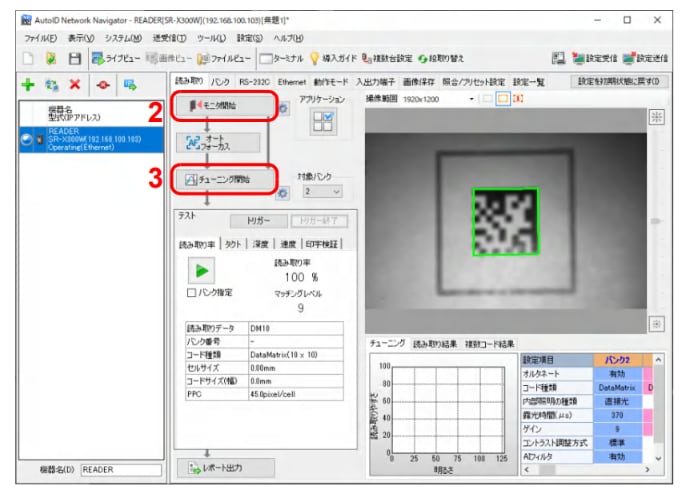Open gear settings beside チューニング開始
Viewport: 693px width, 499px height.
pos(283,194)
